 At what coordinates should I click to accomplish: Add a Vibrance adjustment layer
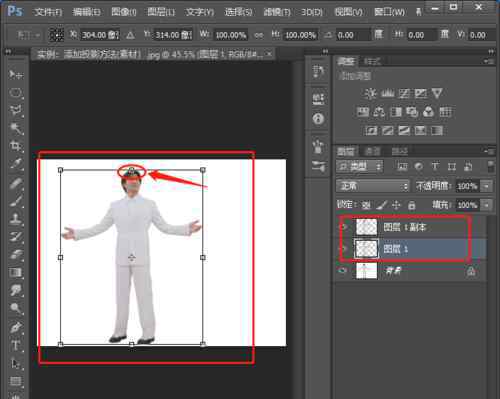[437, 94]
